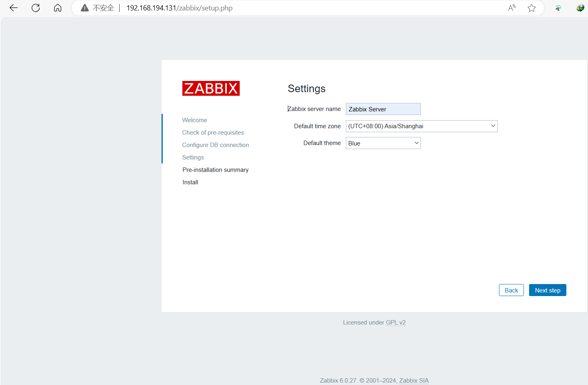Viewport: 588px width, 385px height.
Task: Select Check of pre-requisites step
Action: (213, 133)
